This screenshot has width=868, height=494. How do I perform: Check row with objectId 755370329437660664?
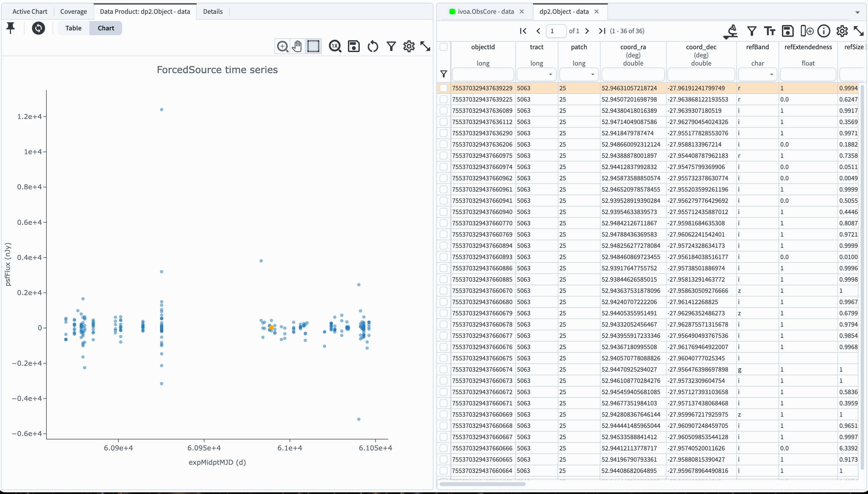point(444,471)
